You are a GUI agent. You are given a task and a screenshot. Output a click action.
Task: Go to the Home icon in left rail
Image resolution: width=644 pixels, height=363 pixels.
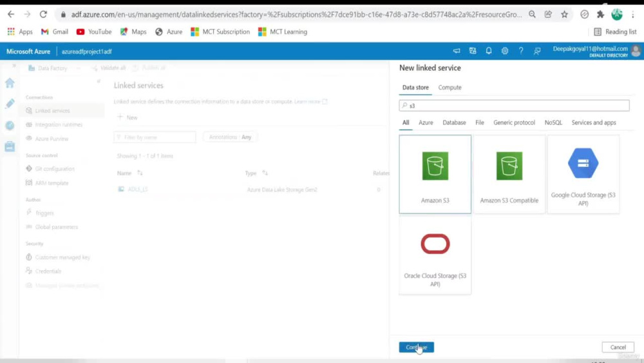point(10,83)
